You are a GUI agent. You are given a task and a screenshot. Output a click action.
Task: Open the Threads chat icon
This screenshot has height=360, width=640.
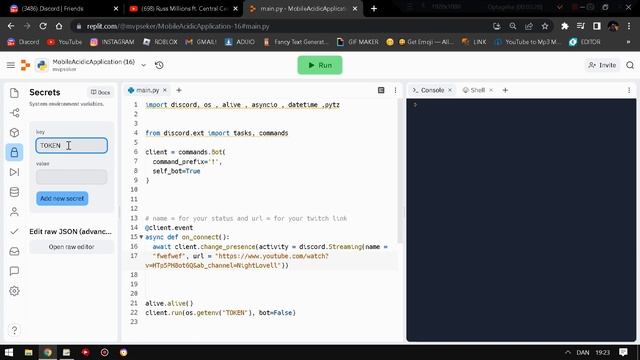coord(14,271)
